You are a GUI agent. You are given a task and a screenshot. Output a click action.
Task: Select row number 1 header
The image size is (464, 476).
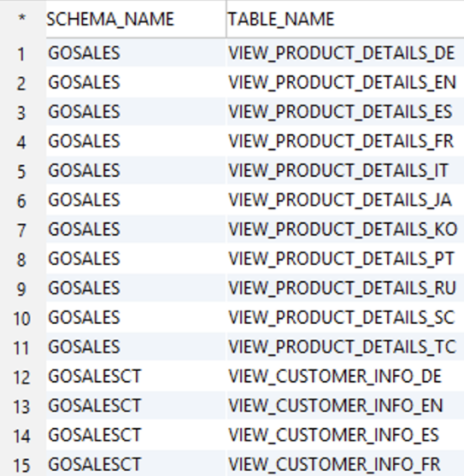click(22, 53)
